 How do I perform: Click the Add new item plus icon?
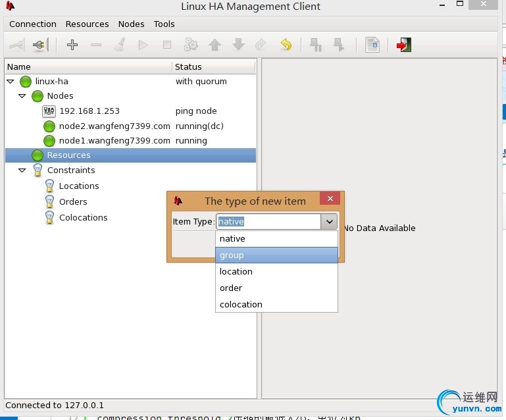click(x=72, y=45)
